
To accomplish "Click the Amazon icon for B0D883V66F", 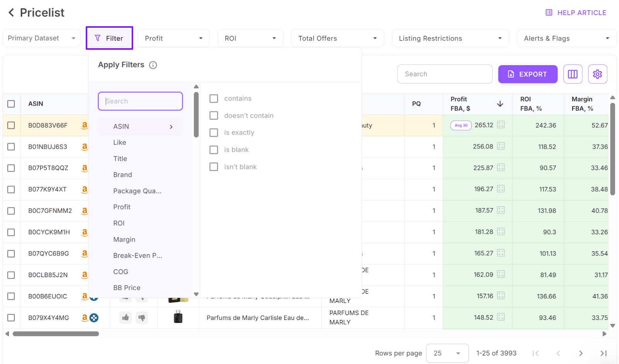I will pyautogui.click(x=84, y=125).
